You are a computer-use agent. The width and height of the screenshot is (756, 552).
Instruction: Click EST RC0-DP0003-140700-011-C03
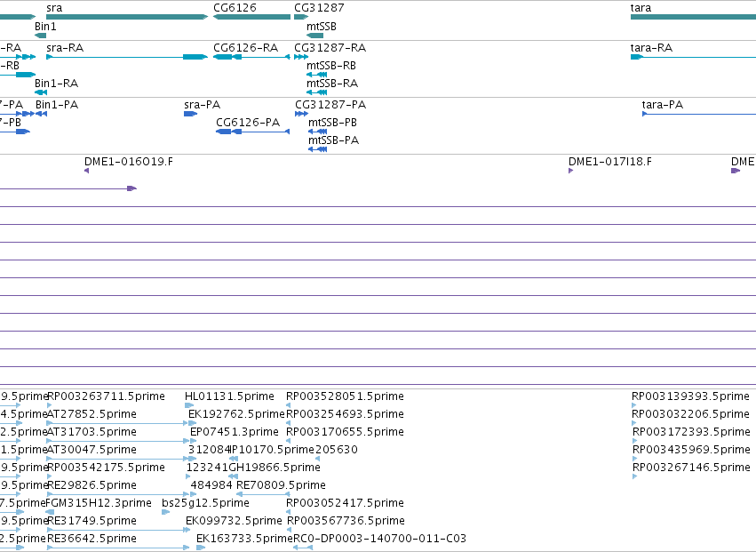coord(380,539)
